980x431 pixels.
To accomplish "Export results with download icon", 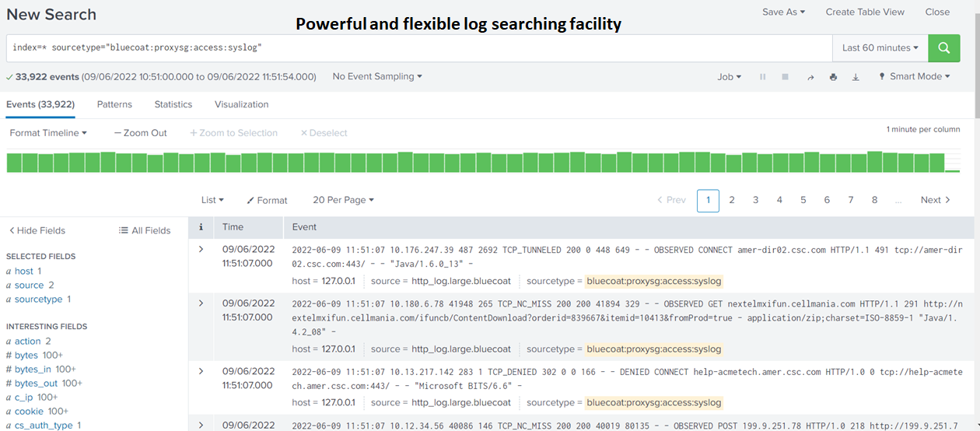I will [856, 77].
